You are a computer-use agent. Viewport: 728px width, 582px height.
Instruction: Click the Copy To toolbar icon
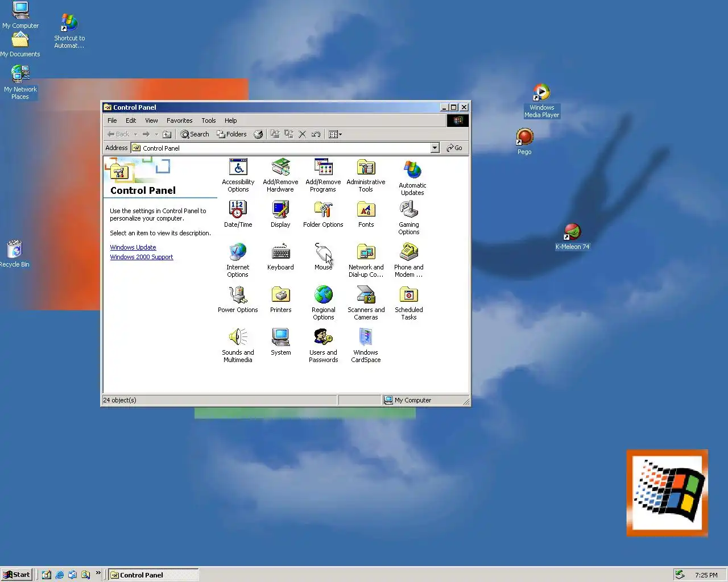coord(289,134)
